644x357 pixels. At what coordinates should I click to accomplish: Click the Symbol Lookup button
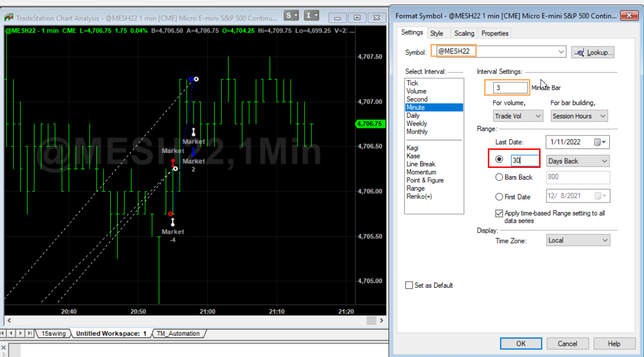[593, 52]
